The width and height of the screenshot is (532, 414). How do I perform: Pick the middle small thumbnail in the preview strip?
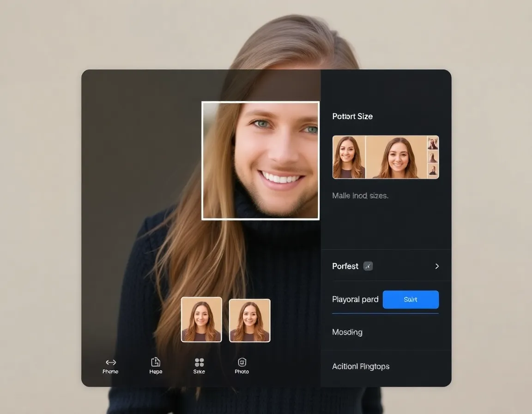coord(433,157)
